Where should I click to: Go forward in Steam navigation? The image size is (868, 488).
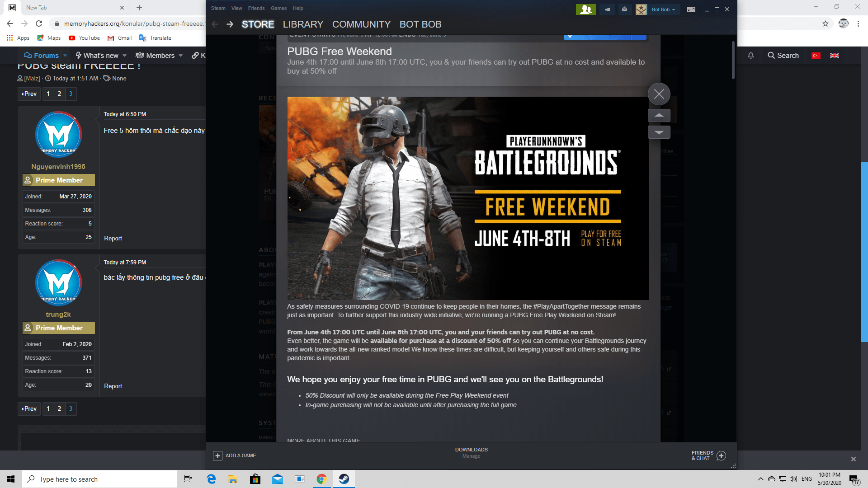point(230,24)
